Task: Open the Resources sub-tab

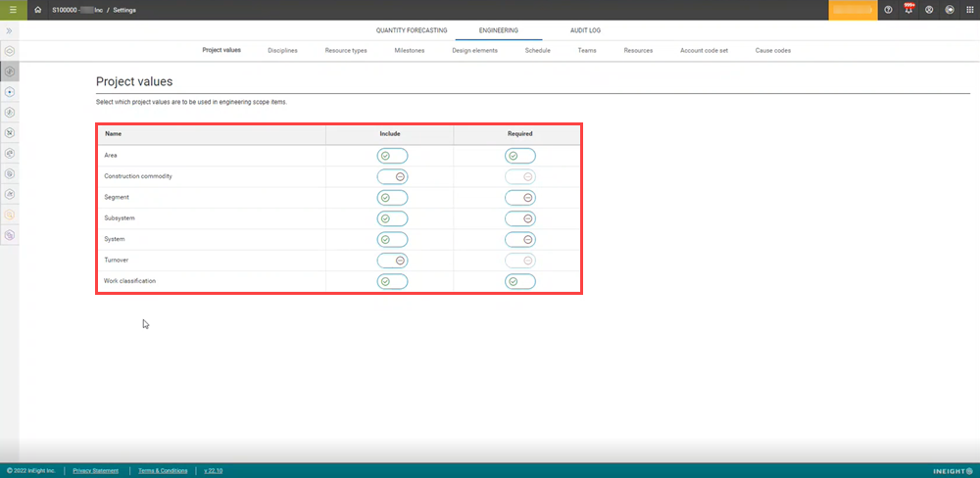Action: tap(638, 51)
